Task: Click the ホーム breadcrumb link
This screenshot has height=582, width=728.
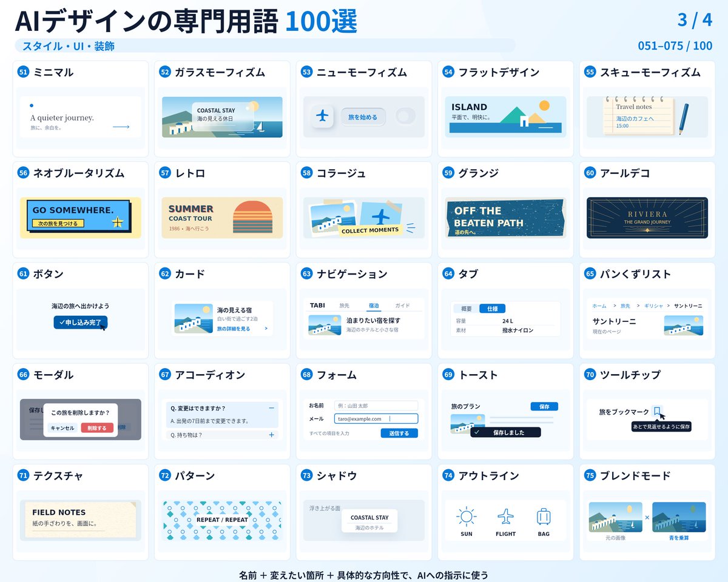Action: pos(599,306)
